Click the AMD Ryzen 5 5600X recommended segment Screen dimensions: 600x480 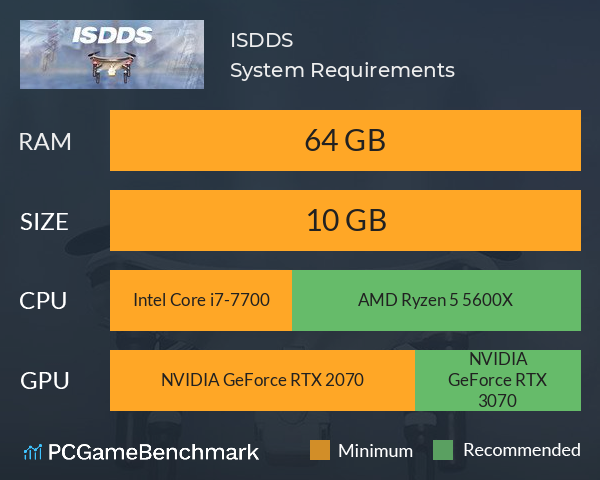[436, 300]
